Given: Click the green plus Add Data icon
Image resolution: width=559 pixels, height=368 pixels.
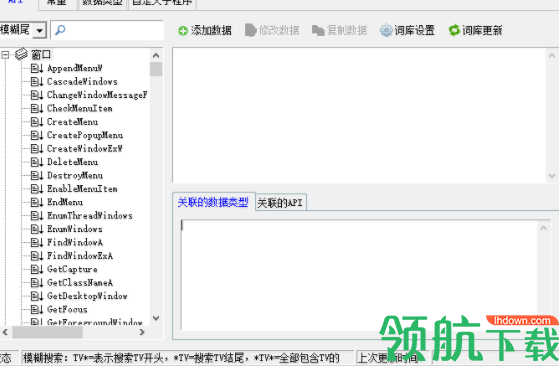Looking at the screenshot, I should point(183,31).
